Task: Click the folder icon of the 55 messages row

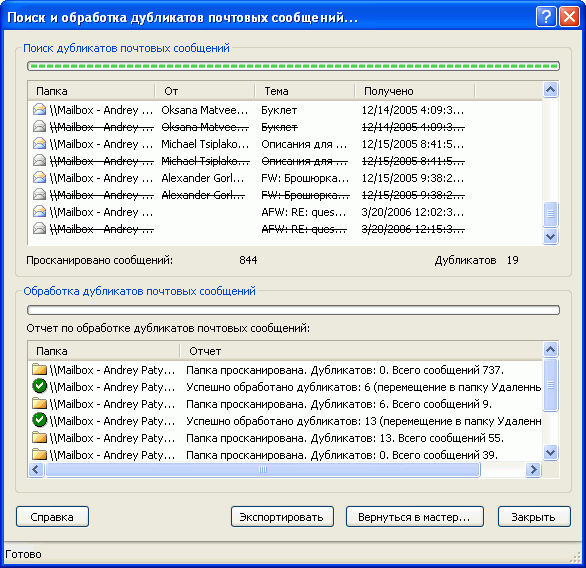Action: [39, 437]
